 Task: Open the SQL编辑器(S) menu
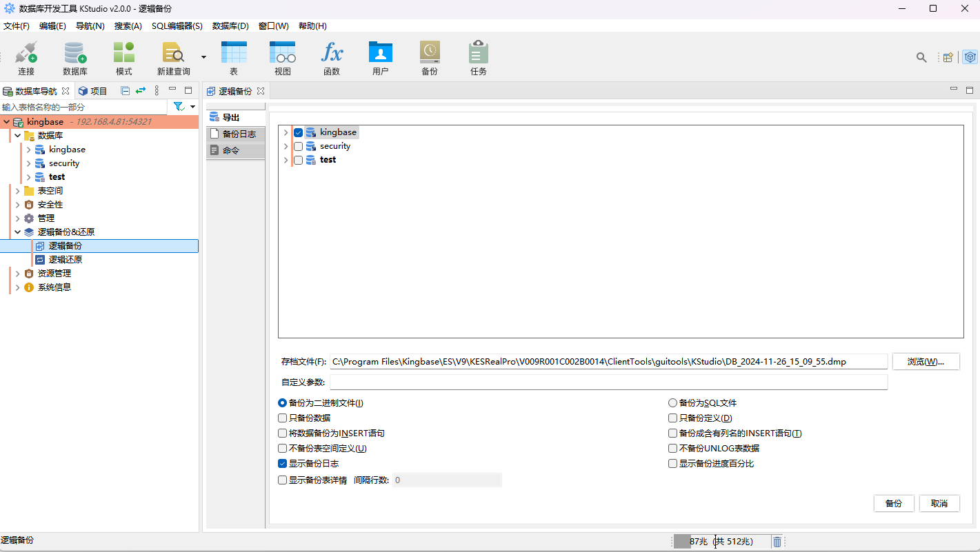[x=177, y=26]
